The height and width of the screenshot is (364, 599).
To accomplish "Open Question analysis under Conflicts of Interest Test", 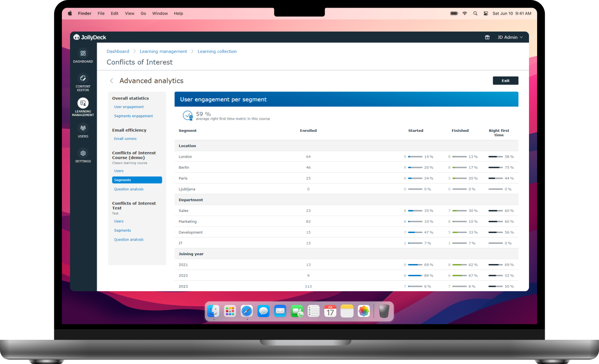I will pos(129,239).
